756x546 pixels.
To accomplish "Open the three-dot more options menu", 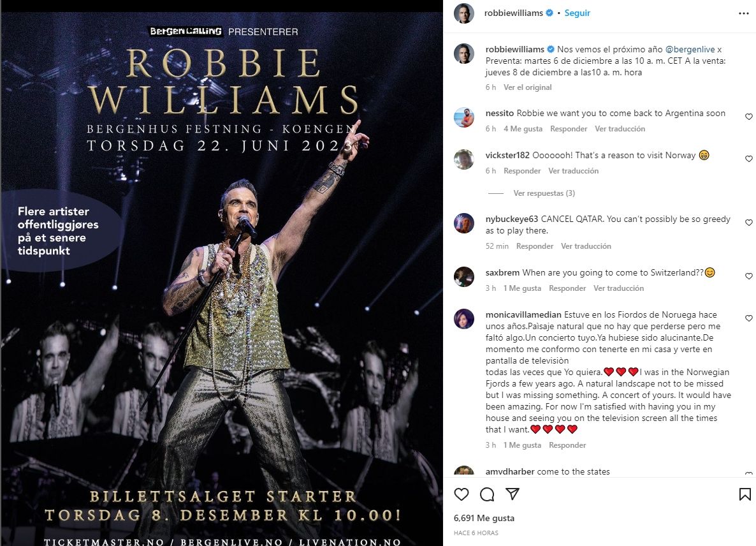I will point(743,13).
